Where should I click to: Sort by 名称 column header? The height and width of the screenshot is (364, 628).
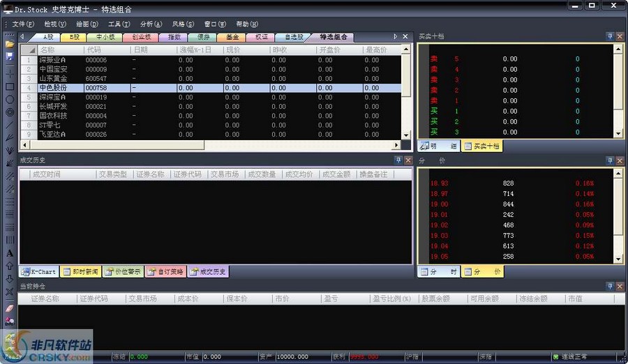[61, 50]
